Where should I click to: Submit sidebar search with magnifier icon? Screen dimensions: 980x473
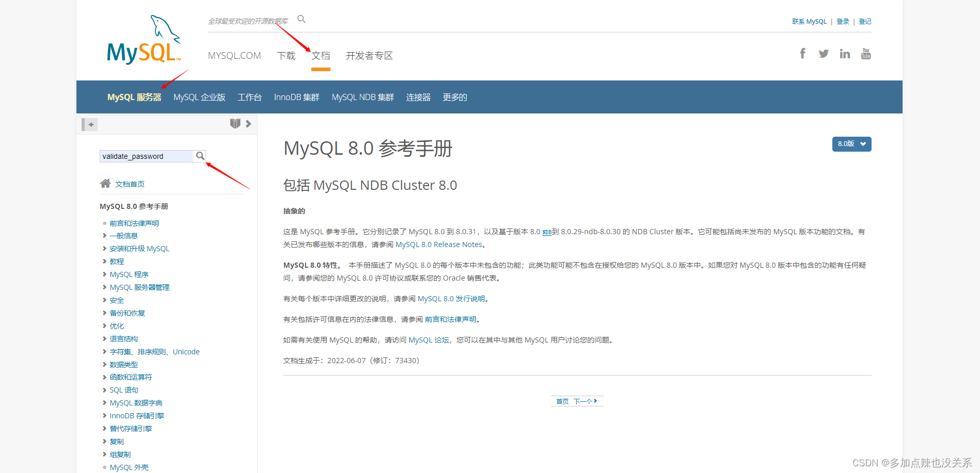[x=200, y=156]
